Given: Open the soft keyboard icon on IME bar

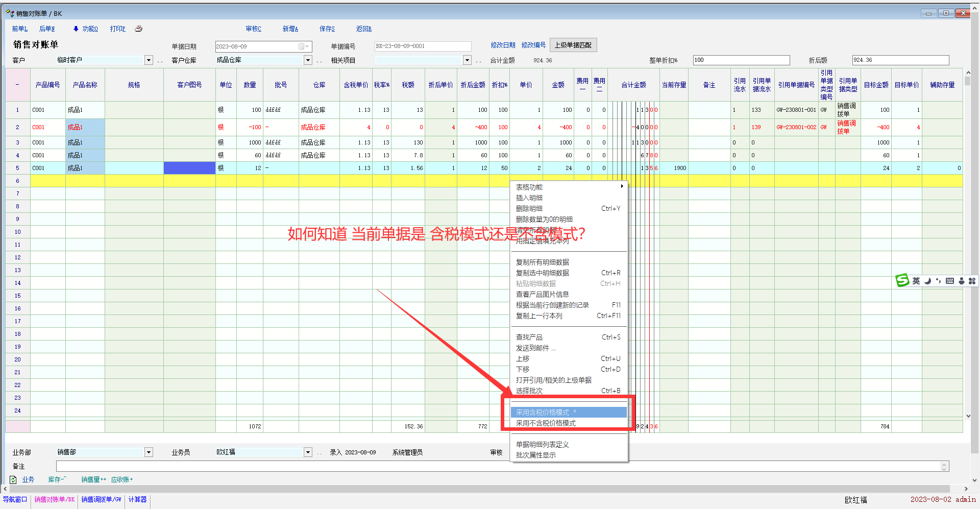Looking at the screenshot, I should click(x=949, y=281).
